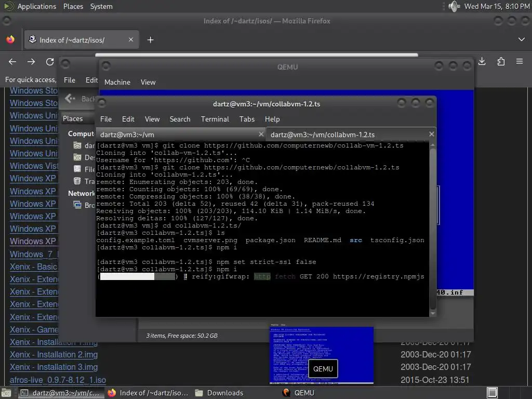Click file manager Back arrow icon
532x399 pixels.
70,98
